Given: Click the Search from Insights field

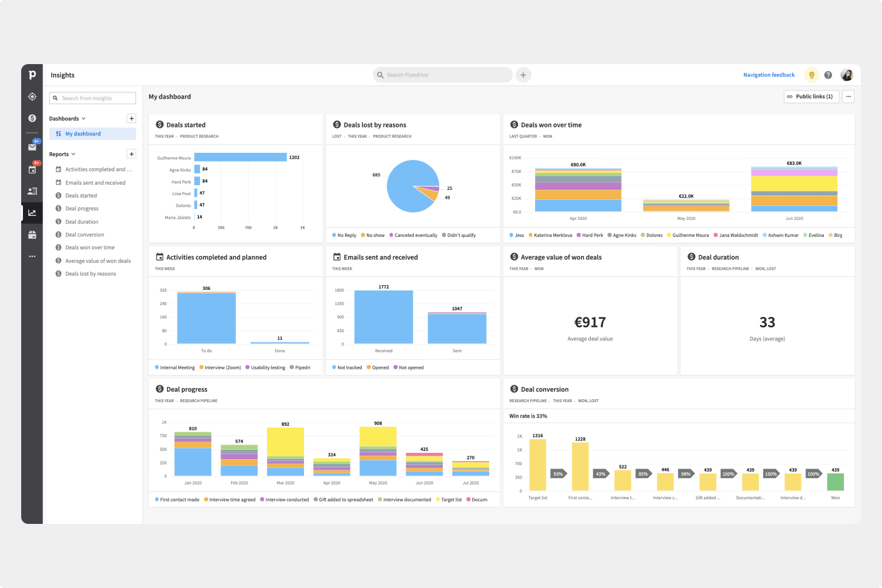Looking at the screenshot, I should (x=92, y=98).
